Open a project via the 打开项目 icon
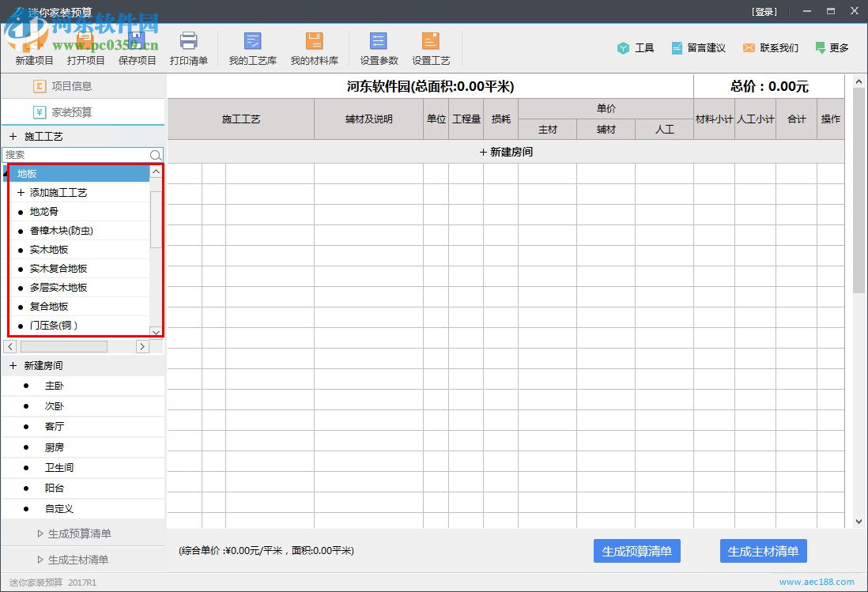 tap(85, 47)
